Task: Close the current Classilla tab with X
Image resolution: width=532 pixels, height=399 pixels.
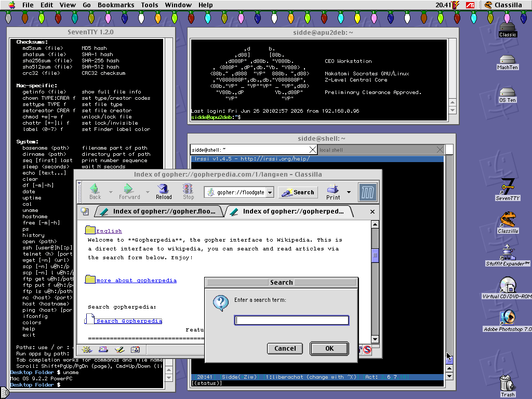Action: coord(372,212)
